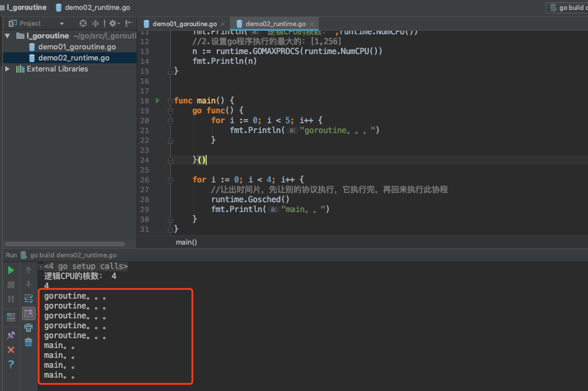
Task: Open demo01_goroutine.go in the project tree
Action: click(77, 47)
